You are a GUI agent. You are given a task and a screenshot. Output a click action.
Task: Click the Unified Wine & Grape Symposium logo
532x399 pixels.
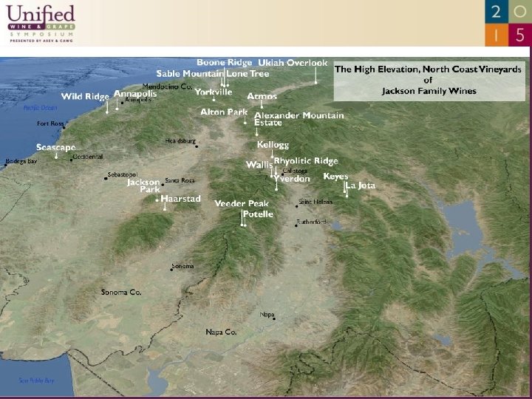pyautogui.click(x=41, y=23)
